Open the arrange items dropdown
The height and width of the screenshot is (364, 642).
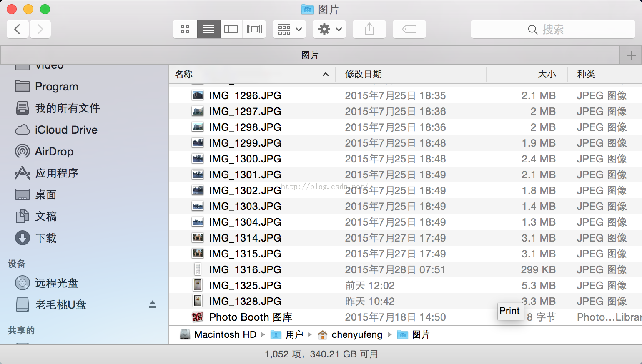289,29
